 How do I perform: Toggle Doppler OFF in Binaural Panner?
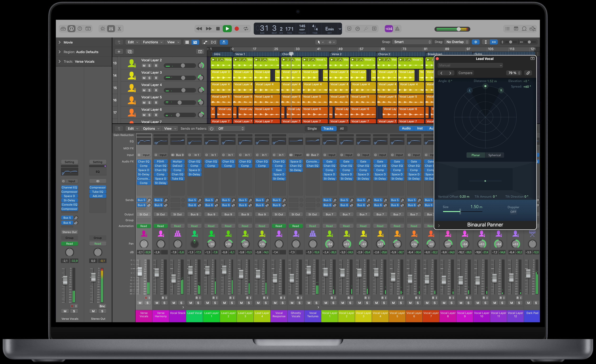point(513,212)
